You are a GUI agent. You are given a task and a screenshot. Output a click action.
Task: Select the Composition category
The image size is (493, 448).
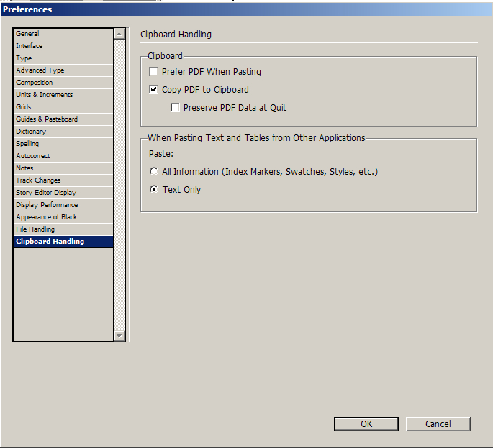63,83
